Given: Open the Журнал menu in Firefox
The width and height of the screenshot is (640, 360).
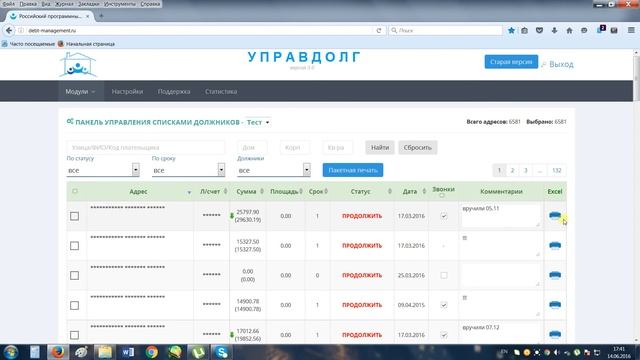Looking at the screenshot, I should tap(64, 4).
